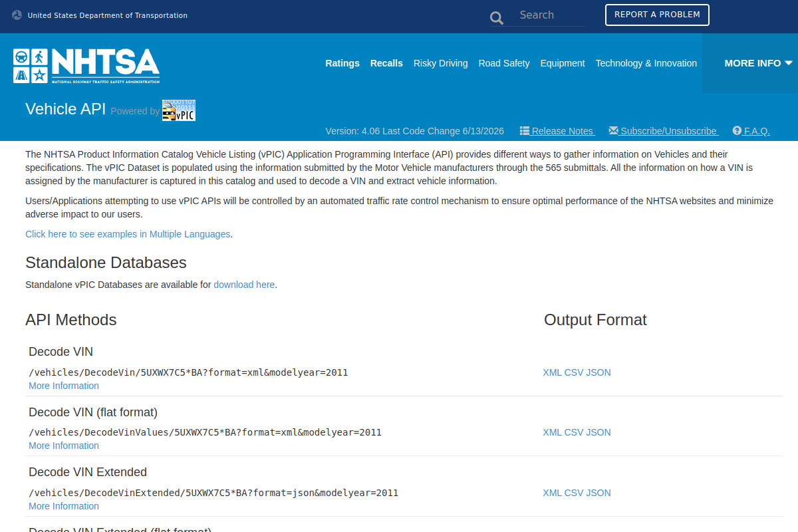Click the Release Notes list icon

[525, 130]
